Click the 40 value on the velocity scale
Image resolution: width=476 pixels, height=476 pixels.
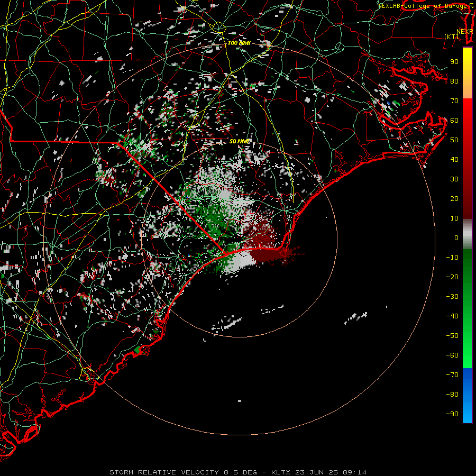(x=454, y=160)
